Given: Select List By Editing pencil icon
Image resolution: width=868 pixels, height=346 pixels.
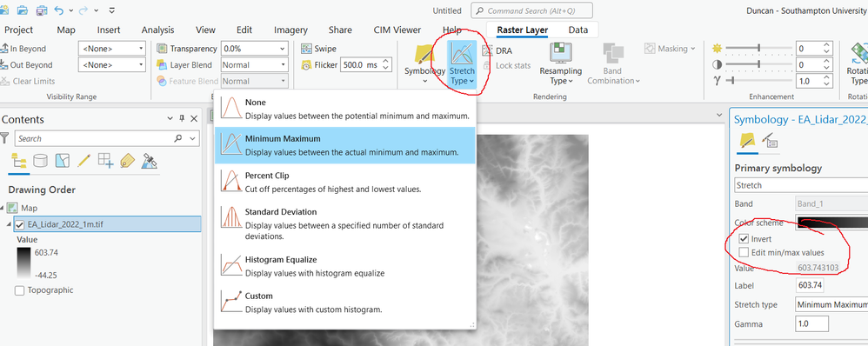Looking at the screenshot, I should tap(84, 161).
